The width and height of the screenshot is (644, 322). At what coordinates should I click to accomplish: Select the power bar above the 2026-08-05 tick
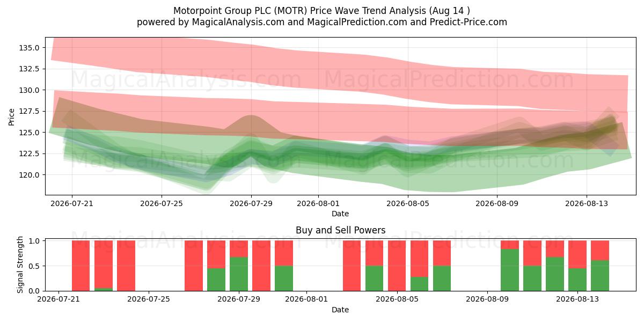coord(397,266)
